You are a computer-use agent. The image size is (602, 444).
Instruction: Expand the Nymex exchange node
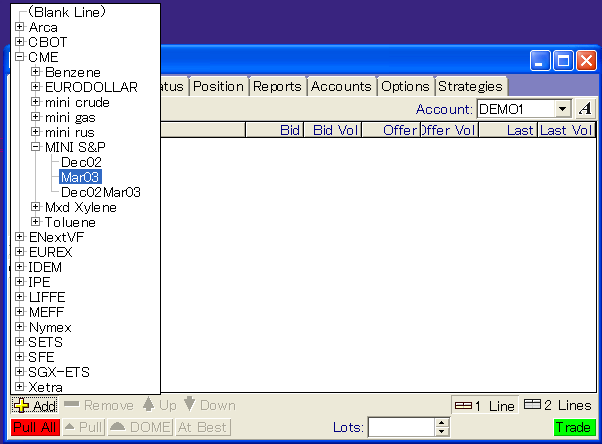point(20,327)
